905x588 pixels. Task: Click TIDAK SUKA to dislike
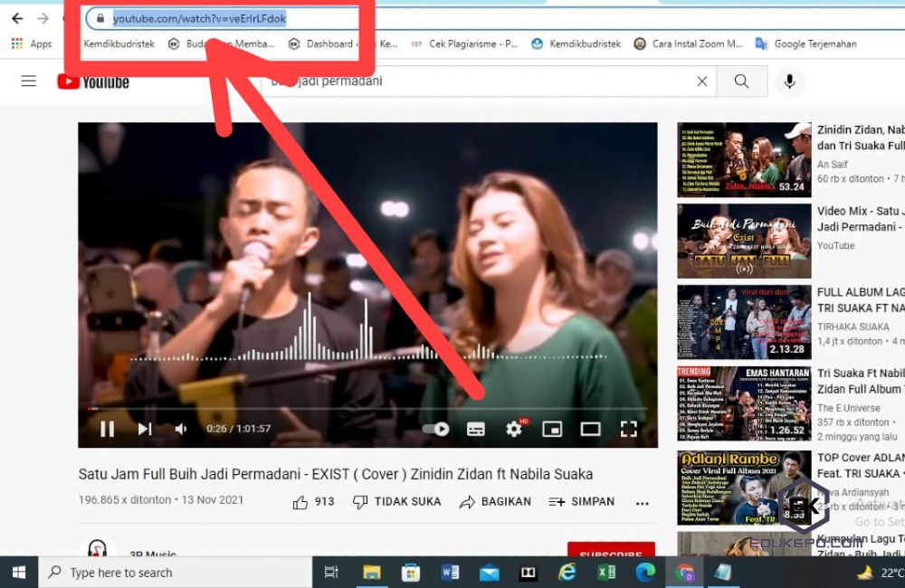(x=396, y=500)
